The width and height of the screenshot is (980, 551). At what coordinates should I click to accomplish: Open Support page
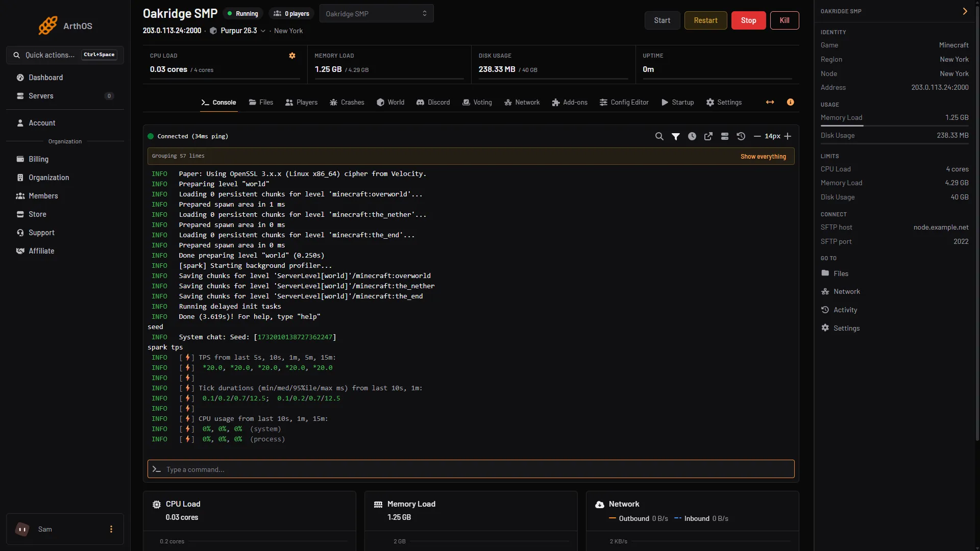click(65, 233)
